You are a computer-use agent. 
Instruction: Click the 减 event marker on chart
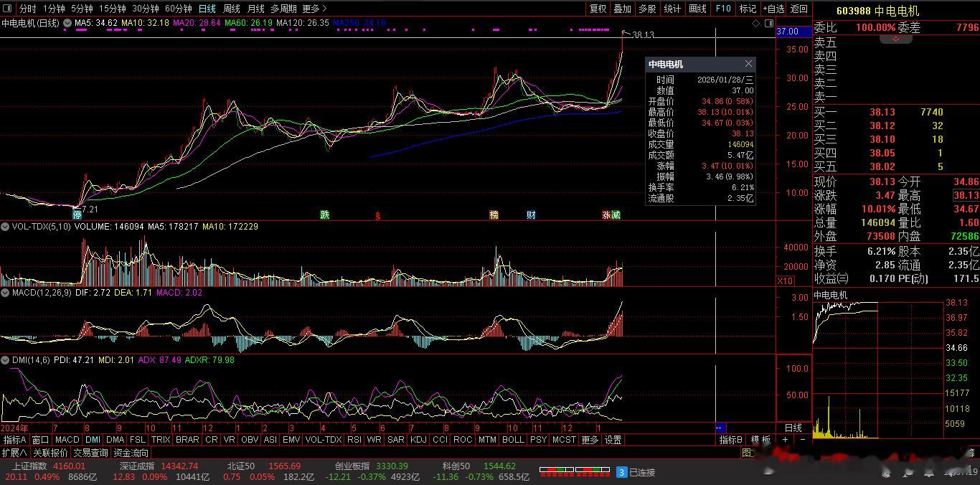pos(616,215)
